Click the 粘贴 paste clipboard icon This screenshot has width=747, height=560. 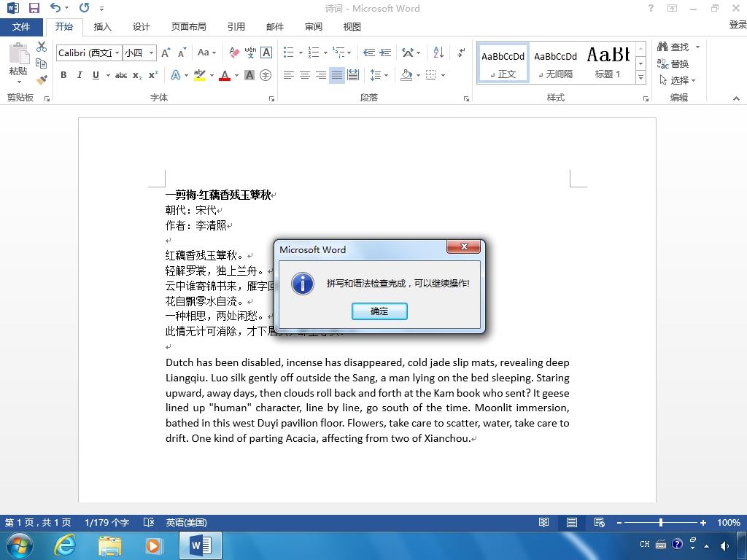click(x=19, y=53)
